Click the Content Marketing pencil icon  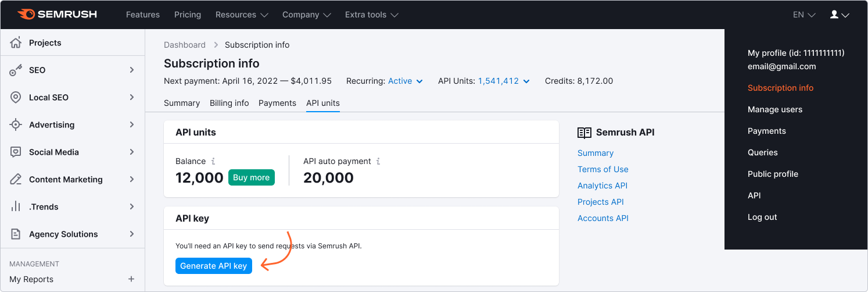click(16, 179)
